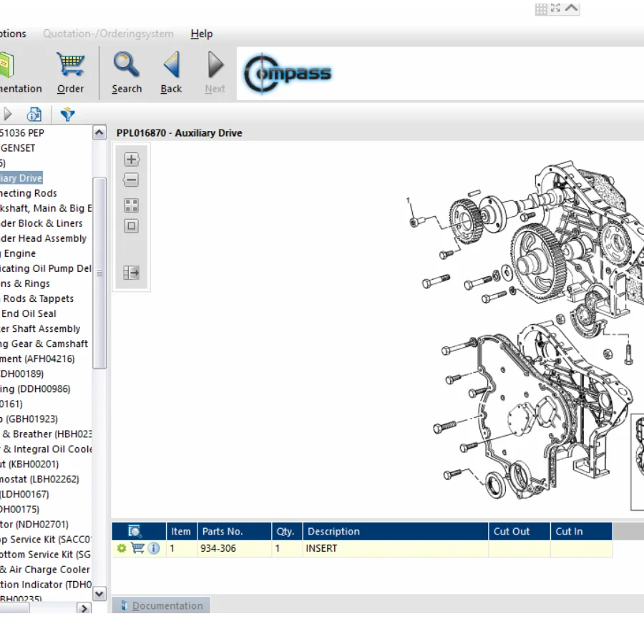Click the list-arrow icon in diagram toolbar

pos(131,273)
